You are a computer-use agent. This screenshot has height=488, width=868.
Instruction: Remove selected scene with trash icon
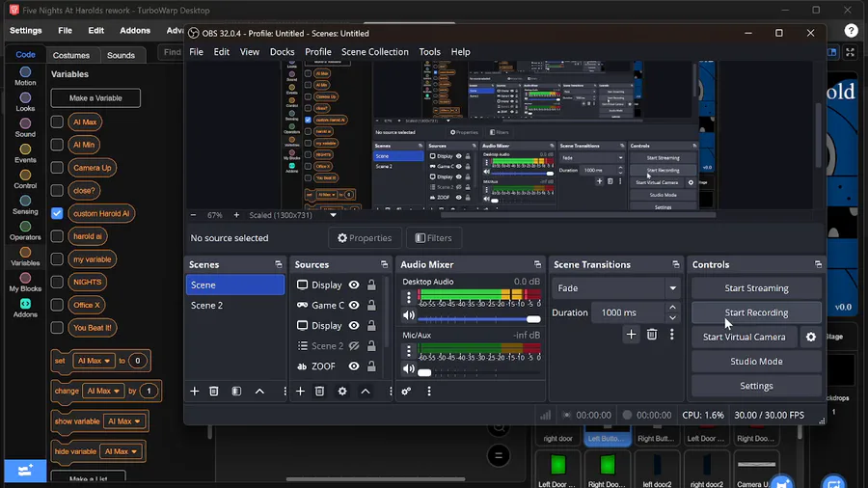pyautogui.click(x=214, y=392)
